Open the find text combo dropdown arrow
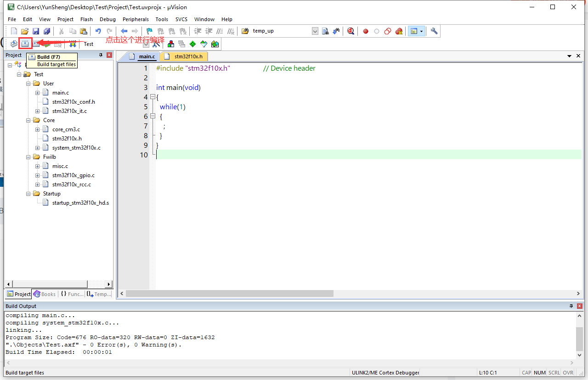Screen dimensions: 588x380 coord(315,31)
